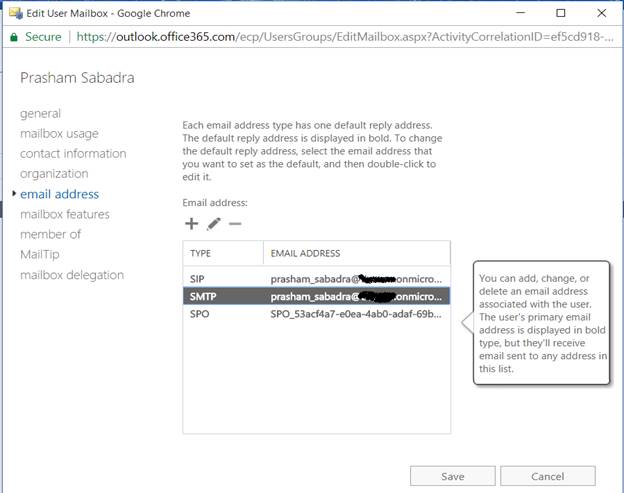Click the EMAIL ADDRESS column header
This screenshot has height=493, width=624.
[357, 253]
